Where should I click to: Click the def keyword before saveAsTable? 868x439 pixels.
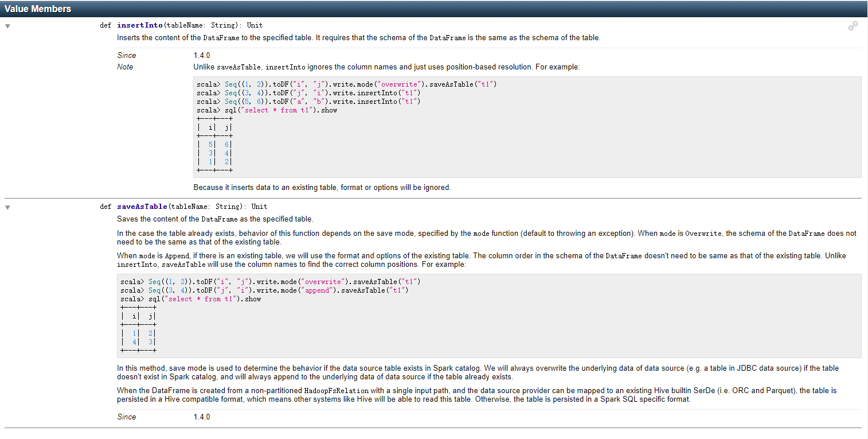105,206
